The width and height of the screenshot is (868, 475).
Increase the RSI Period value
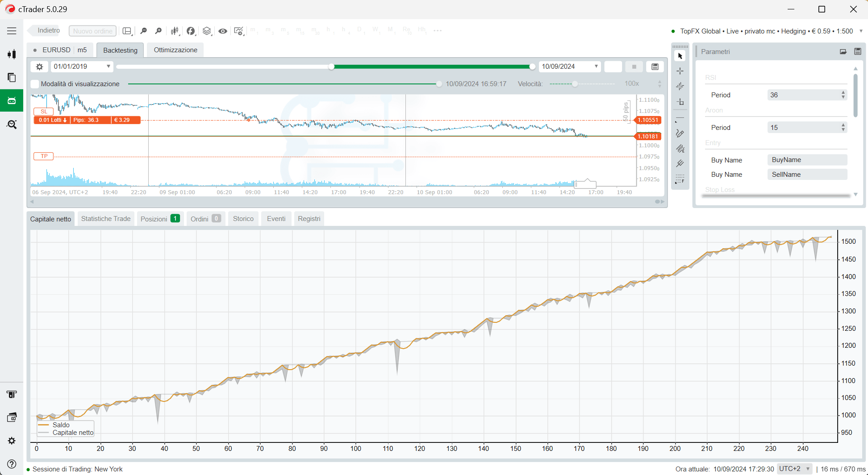pos(843,92)
